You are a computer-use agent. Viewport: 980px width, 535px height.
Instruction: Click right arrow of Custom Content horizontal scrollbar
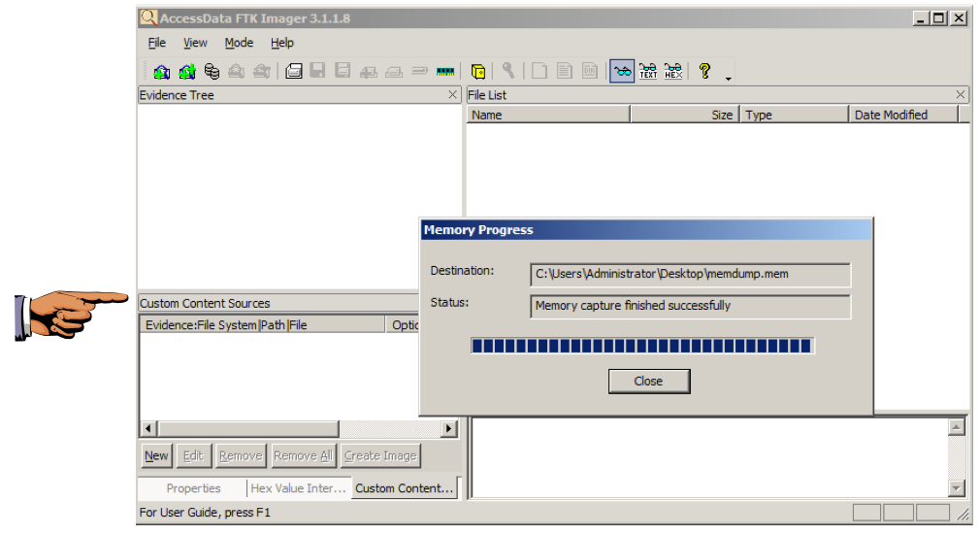coord(448,428)
